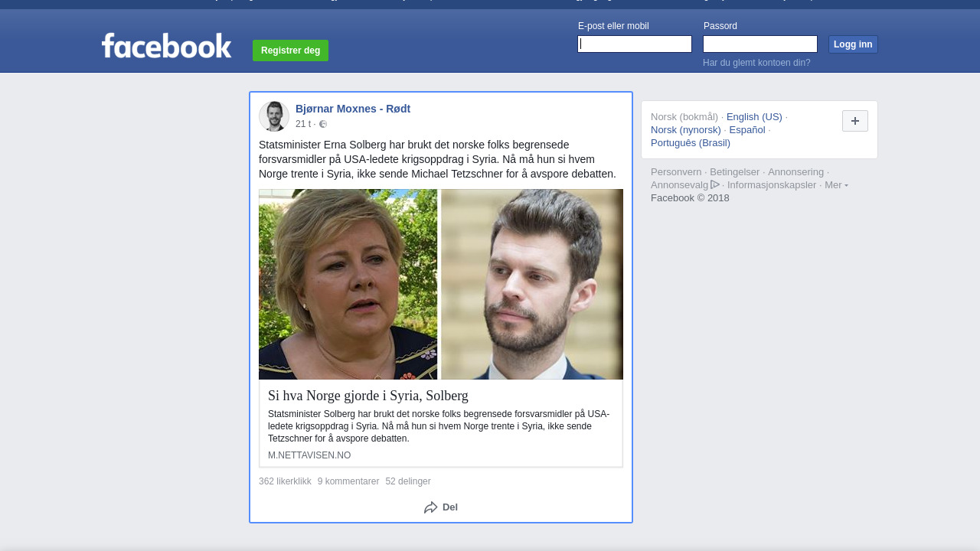
Task: Open the Informasjonskapsler footer link
Action: click(x=772, y=184)
